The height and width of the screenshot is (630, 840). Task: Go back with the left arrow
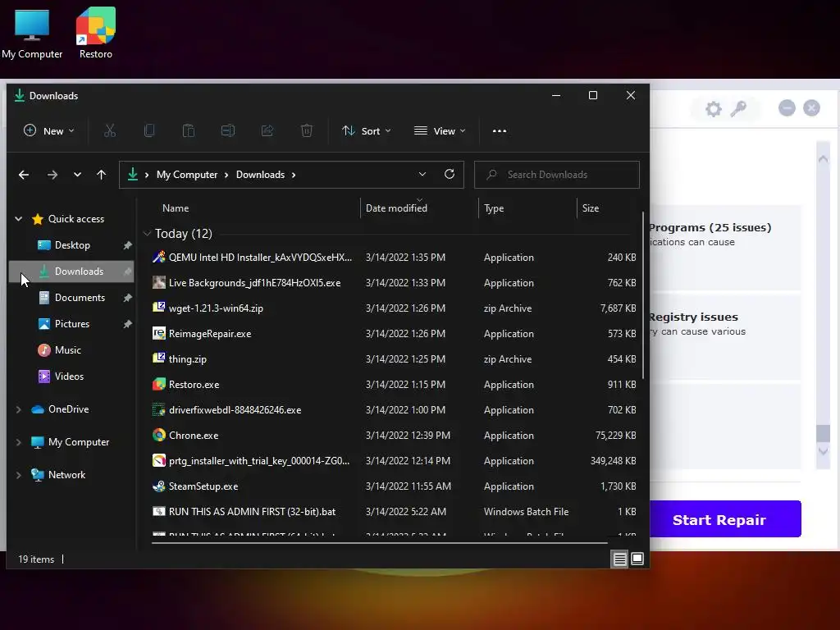click(24, 175)
